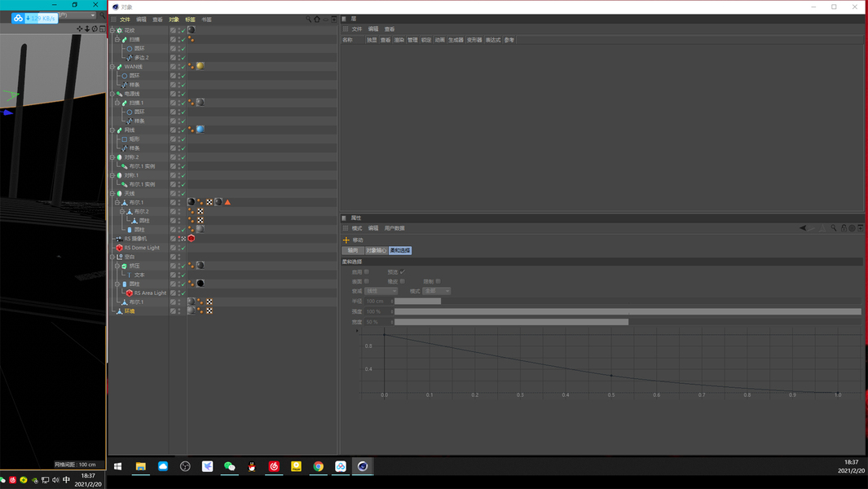Open the 衰减 falloff dropdown

click(x=381, y=291)
